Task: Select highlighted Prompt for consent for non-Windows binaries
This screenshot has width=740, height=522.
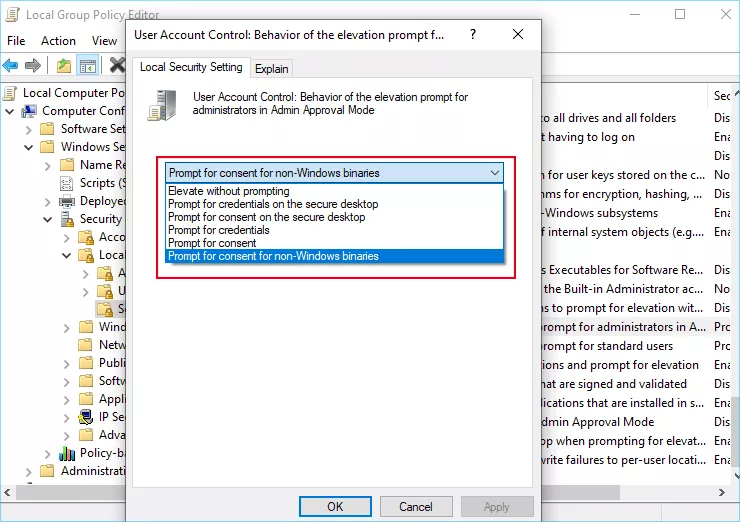Action: [x=335, y=256]
